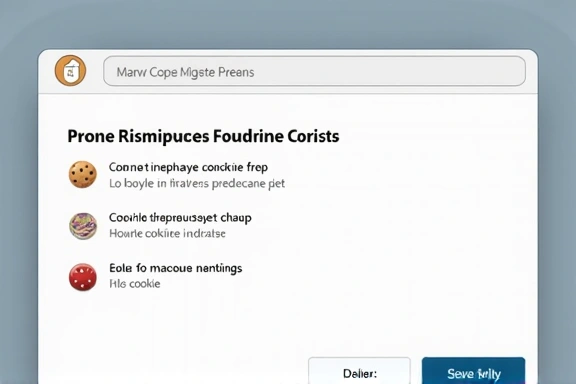576x384 pixels.
Task: Click the blue "Seve lnlty" button
Action: click(x=474, y=372)
